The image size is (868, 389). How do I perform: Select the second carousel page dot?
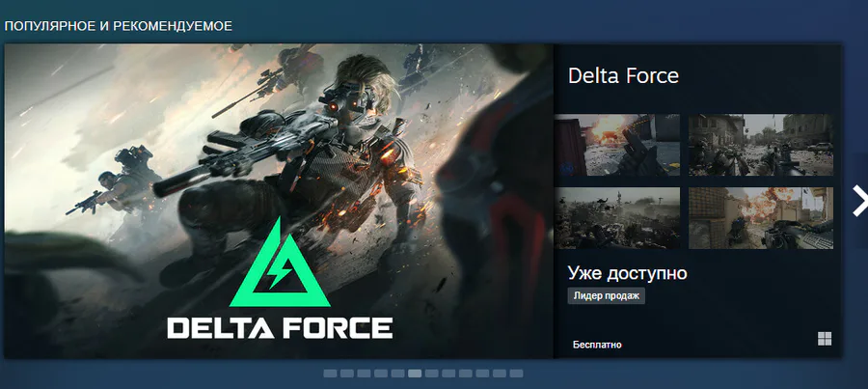point(347,374)
